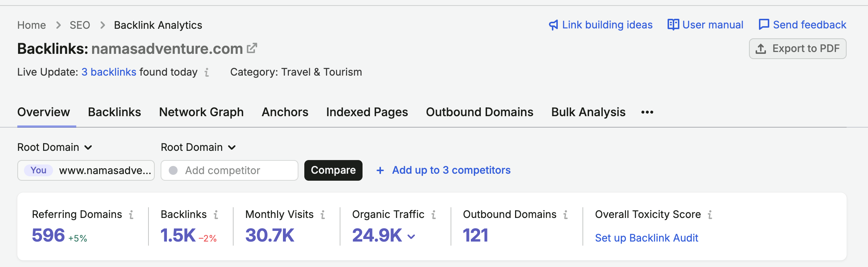Click the You badge in domain field
Screen dimensions: 868x267
pyautogui.click(x=38, y=170)
